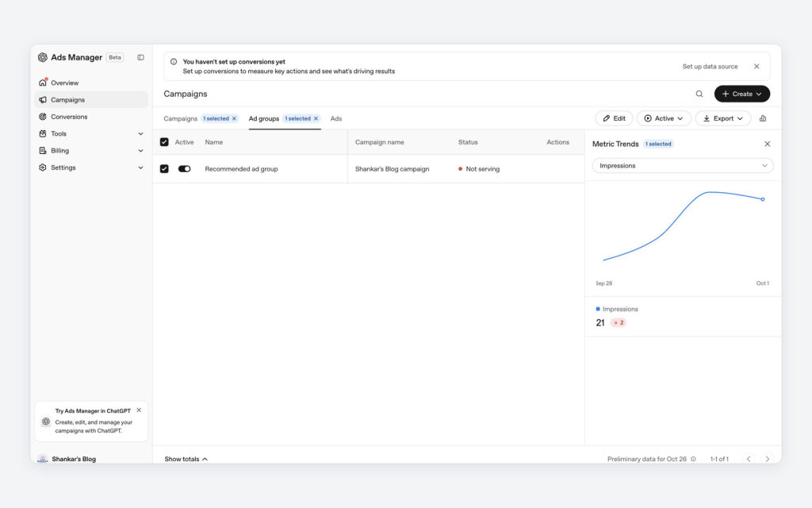Image resolution: width=812 pixels, height=508 pixels.
Task: Expand the Tools menu chevron
Action: (140, 133)
